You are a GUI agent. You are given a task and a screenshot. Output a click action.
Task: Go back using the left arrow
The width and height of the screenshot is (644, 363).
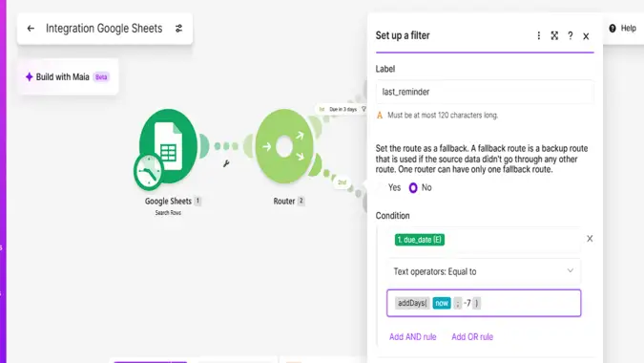click(31, 29)
